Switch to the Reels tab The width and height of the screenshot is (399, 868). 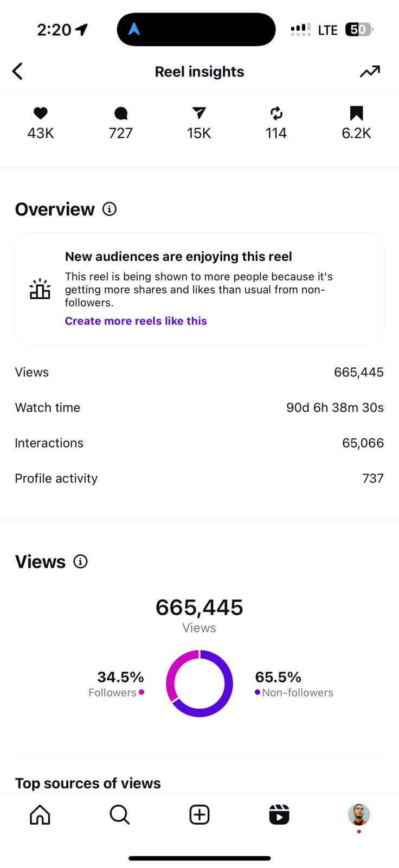tap(279, 814)
